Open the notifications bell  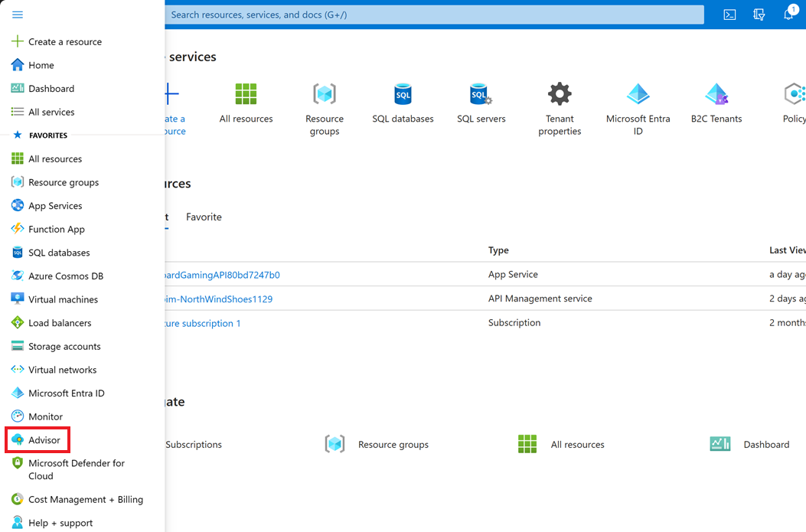pos(788,15)
